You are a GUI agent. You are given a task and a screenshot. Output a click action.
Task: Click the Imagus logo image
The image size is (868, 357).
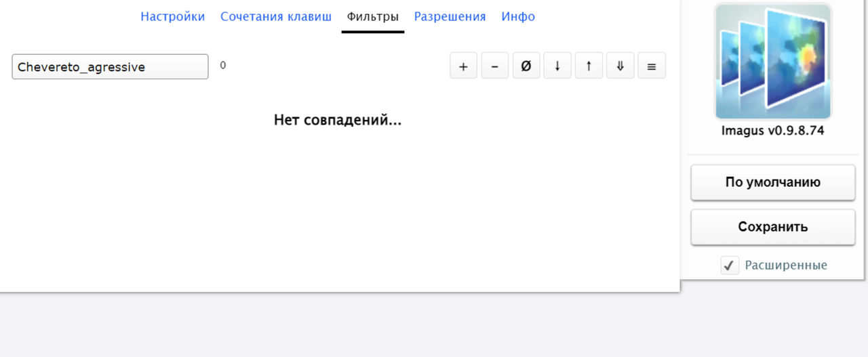773,61
